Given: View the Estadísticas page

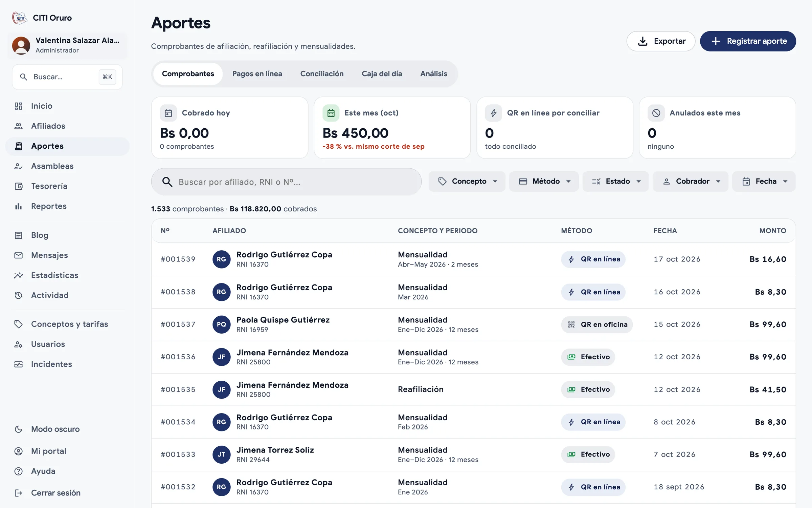Looking at the screenshot, I should tap(67, 275).
